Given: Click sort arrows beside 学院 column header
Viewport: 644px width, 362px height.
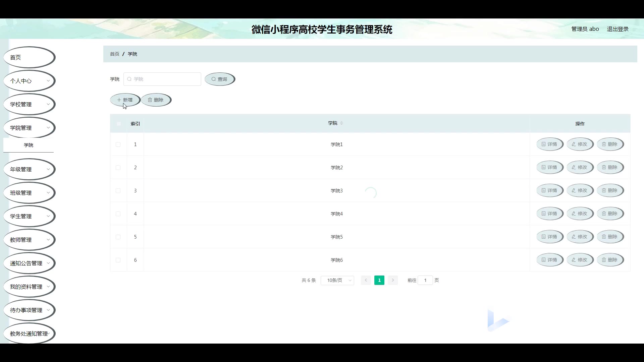Looking at the screenshot, I should (341, 123).
